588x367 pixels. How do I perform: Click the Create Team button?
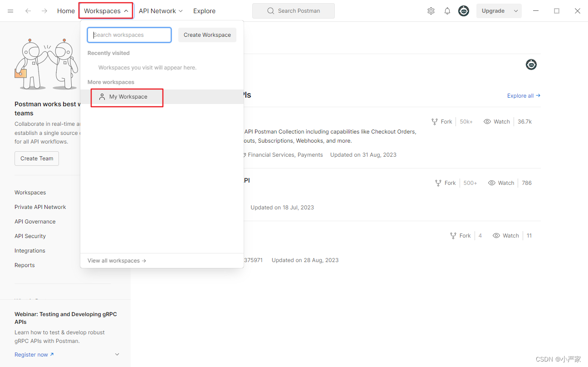37,159
